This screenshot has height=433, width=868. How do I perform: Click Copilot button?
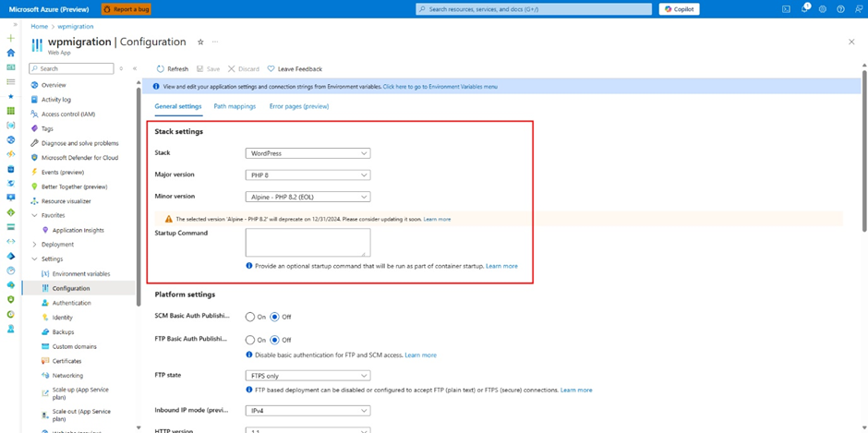(680, 9)
